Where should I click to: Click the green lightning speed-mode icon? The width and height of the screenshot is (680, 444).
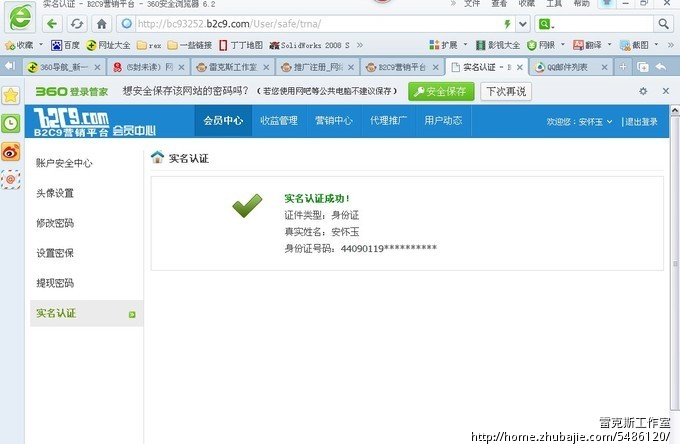(x=507, y=24)
